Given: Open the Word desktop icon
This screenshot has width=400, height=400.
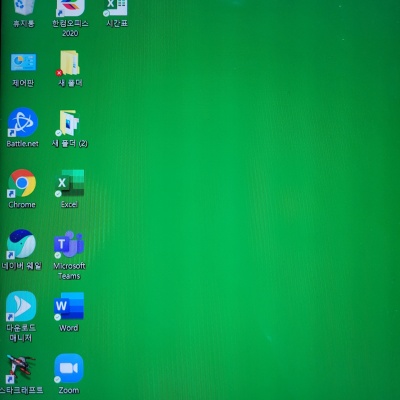Looking at the screenshot, I should pos(69,306).
